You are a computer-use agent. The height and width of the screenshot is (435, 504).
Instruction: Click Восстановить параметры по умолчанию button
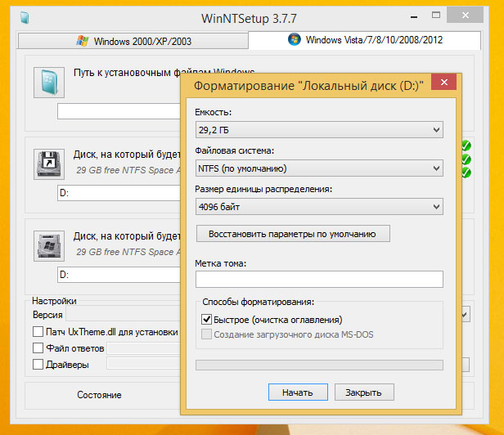[x=293, y=234]
